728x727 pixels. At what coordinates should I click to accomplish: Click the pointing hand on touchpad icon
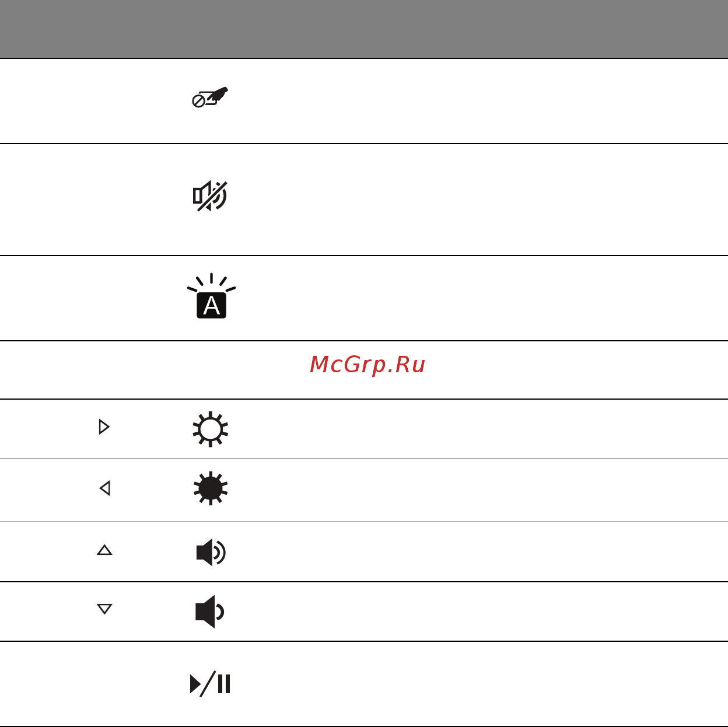[x=218, y=94]
